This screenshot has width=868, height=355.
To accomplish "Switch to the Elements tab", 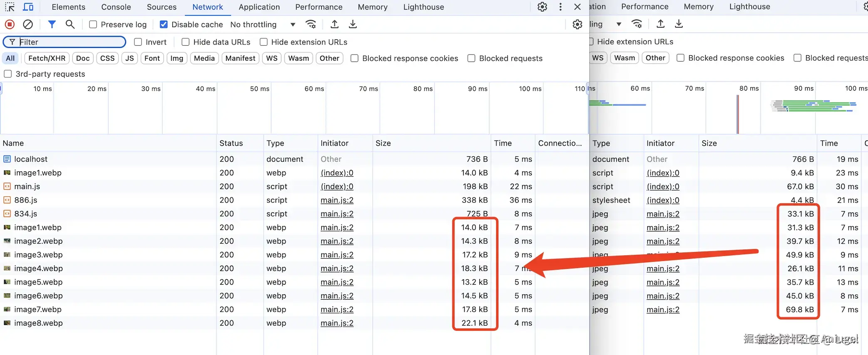I will point(69,7).
